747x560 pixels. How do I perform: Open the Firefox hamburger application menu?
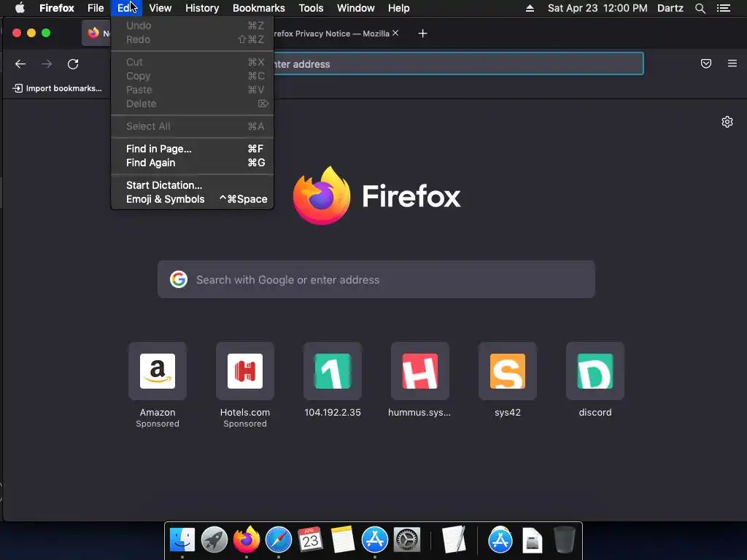pyautogui.click(x=732, y=63)
